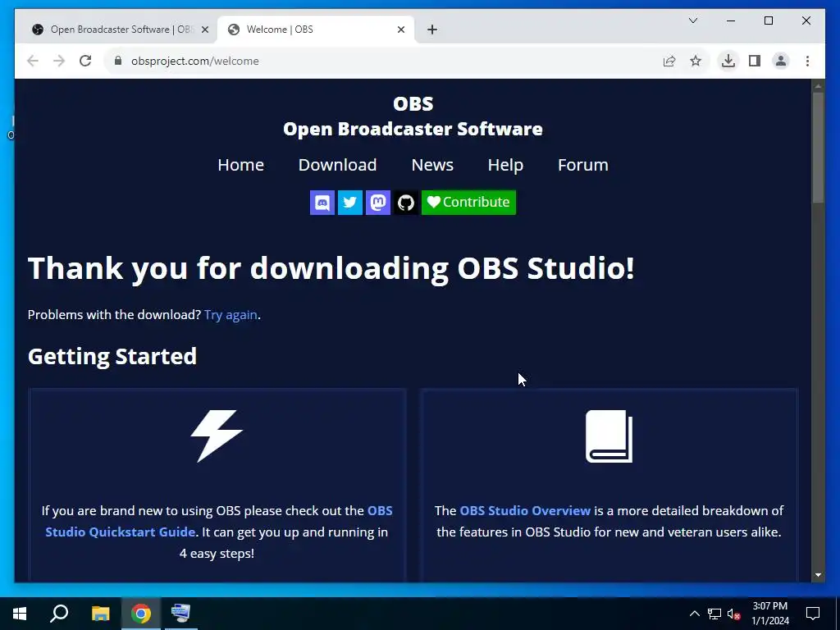This screenshot has height=630, width=840.
Task: Open the taskbar clock and date
Action: [x=769, y=614]
